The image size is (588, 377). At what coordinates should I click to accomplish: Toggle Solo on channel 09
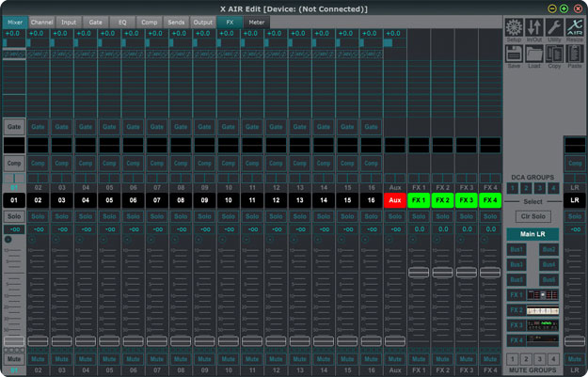tap(204, 216)
